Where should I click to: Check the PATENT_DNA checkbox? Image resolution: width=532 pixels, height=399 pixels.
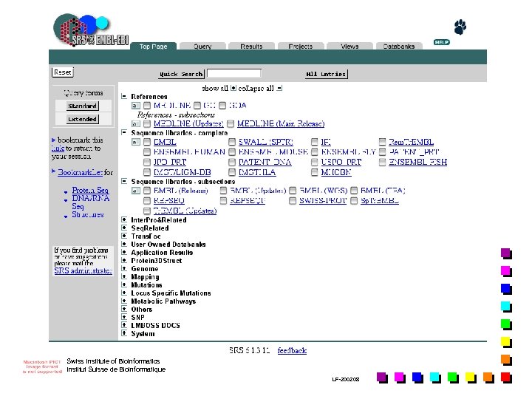232,162
